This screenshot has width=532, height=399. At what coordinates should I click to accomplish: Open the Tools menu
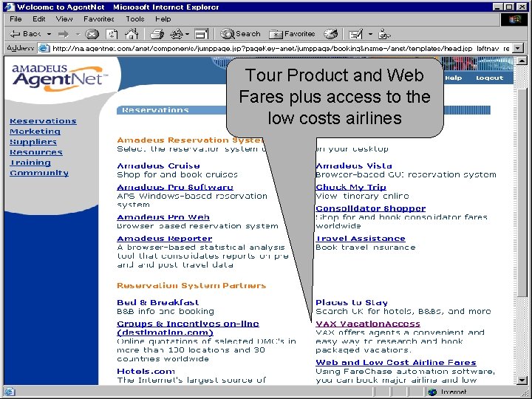click(x=135, y=19)
